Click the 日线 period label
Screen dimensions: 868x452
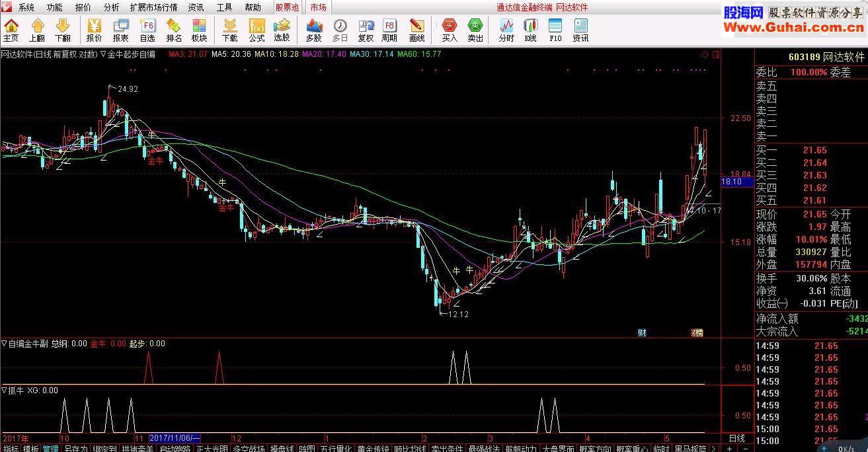(736, 438)
